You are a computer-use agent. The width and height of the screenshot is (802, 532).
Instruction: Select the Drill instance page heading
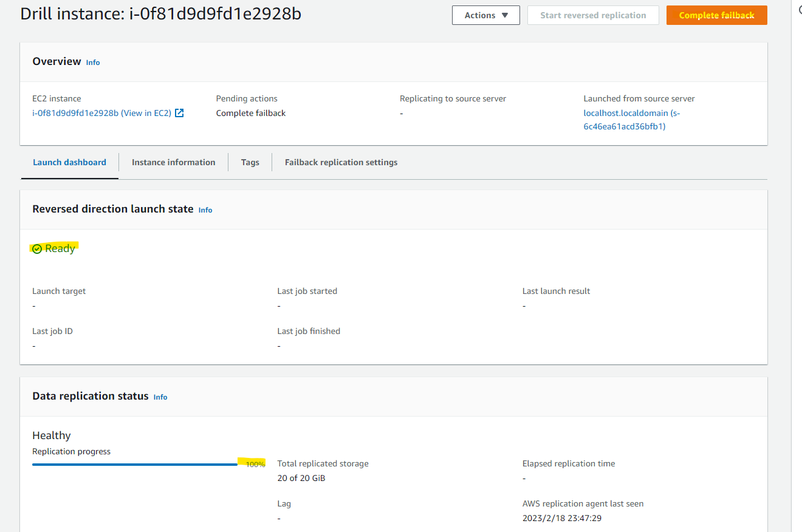161,13
